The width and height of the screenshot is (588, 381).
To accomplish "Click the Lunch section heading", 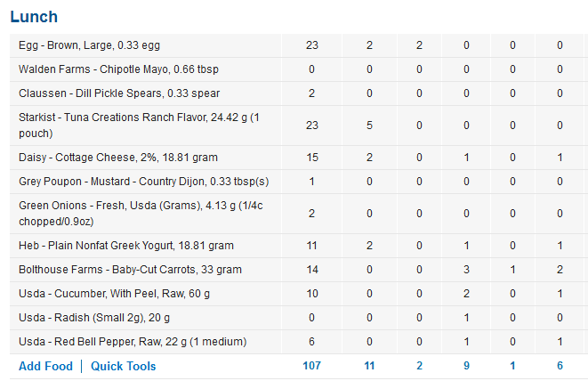I will point(34,17).
